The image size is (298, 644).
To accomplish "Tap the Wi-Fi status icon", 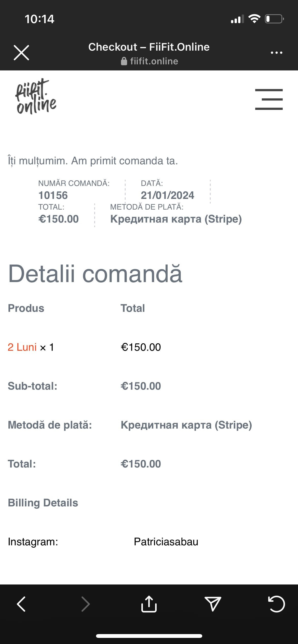I will [254, 19].
